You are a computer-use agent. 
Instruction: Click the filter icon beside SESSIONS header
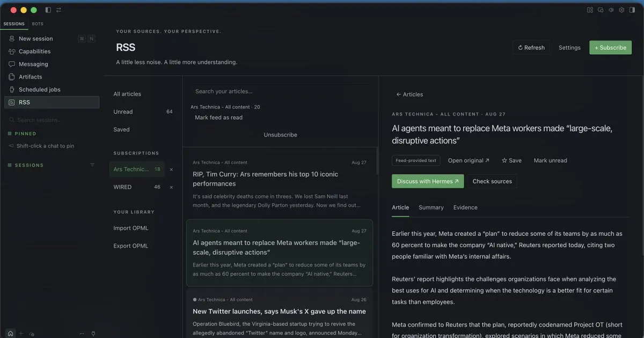(92, 165)
